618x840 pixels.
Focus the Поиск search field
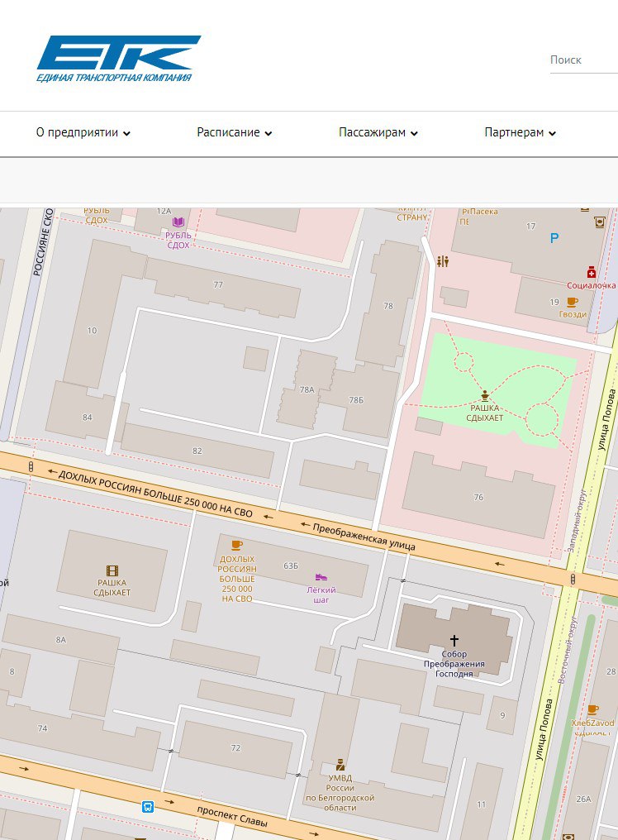pyautogui.click(x=582, y=60)
